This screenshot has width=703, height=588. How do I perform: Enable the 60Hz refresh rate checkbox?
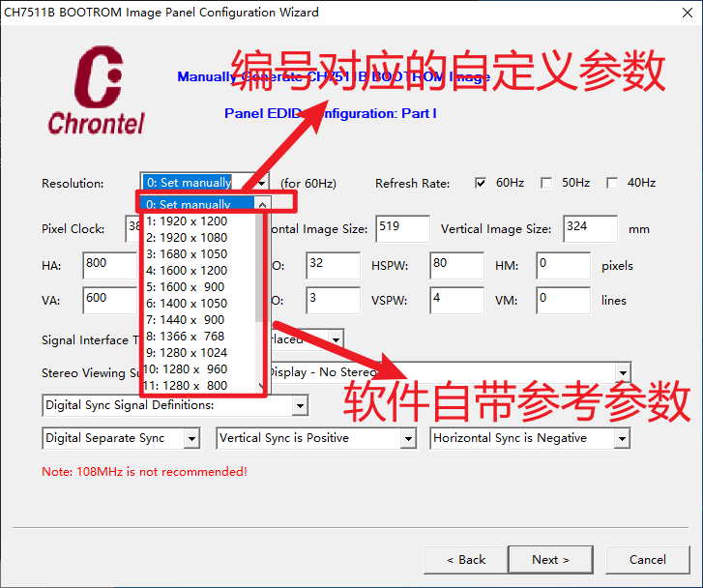point(481,183)
